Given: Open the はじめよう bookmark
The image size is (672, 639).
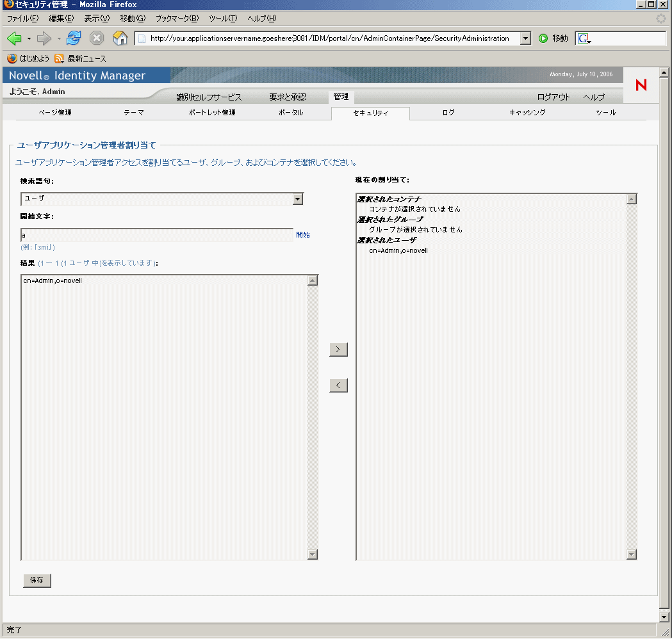Looking at the screenshot, I should pos(28,59).
